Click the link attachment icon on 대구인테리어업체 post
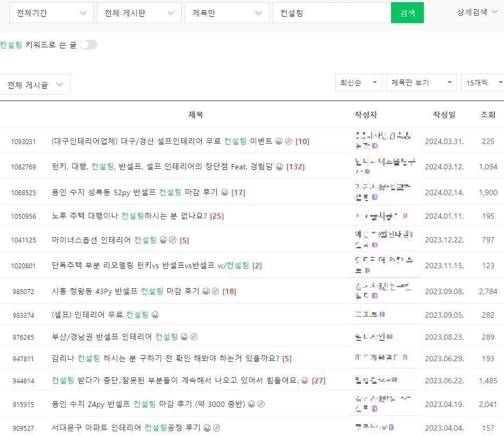This screenshot has height=436, width=504. pyautogui.click(x=289, y=141)
